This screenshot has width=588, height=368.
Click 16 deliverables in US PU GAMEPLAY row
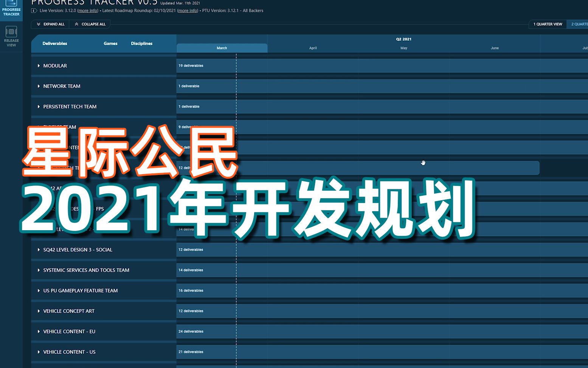(x=191, y=291)
